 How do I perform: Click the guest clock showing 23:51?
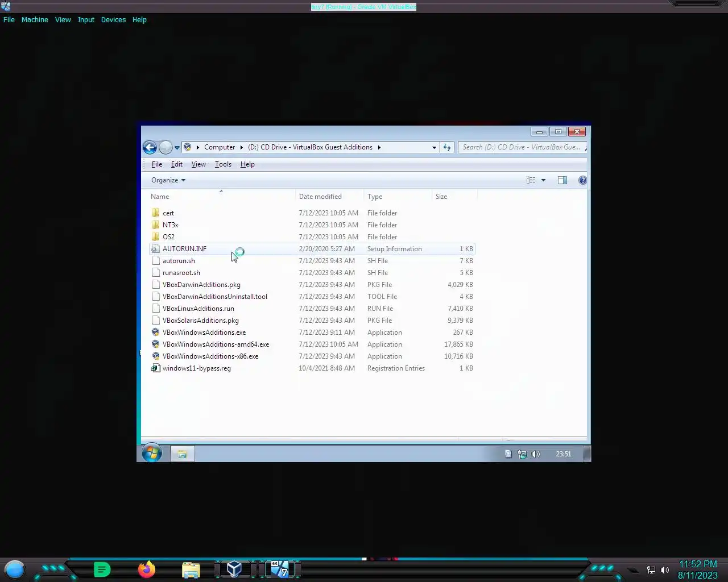point(564,454)
